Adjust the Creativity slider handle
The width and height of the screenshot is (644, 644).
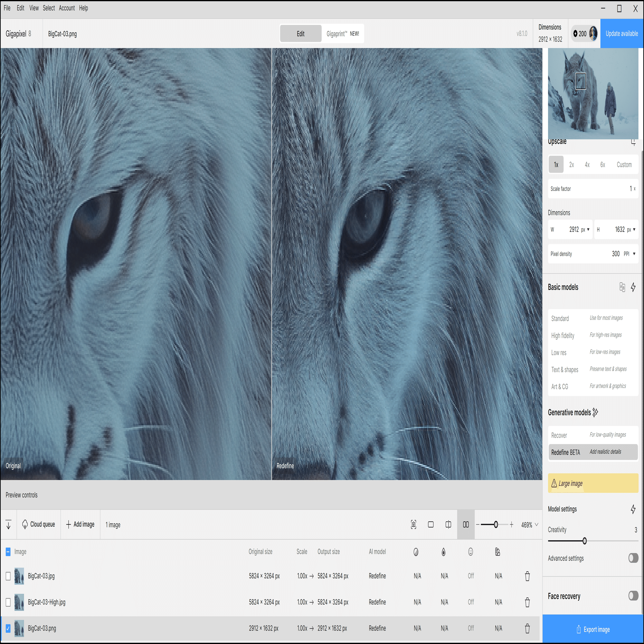[x=584, y=541]
